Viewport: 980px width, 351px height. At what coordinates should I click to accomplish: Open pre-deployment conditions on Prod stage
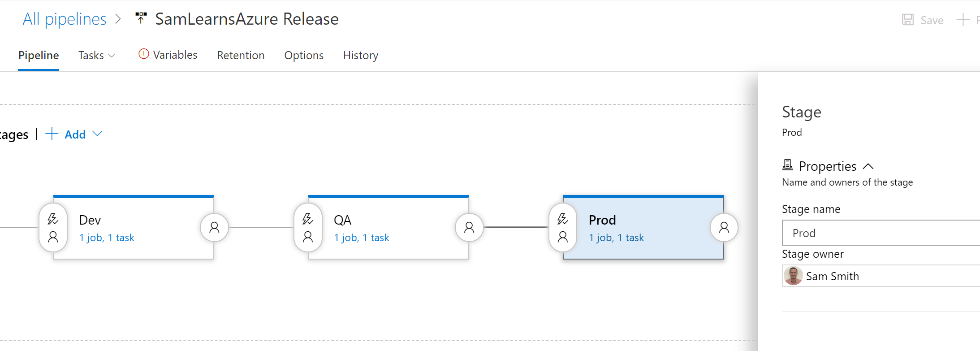pyautogui.click(x=563, y=227)
